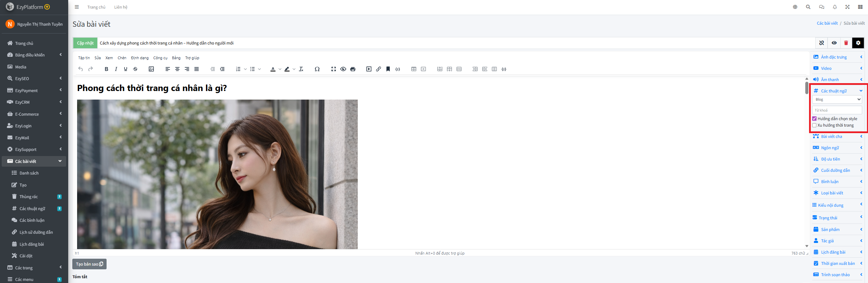Open the Blog dropdown in Các thuật ngữ
This screenshot has height=283, width=868.
click(x=837, y=100)
